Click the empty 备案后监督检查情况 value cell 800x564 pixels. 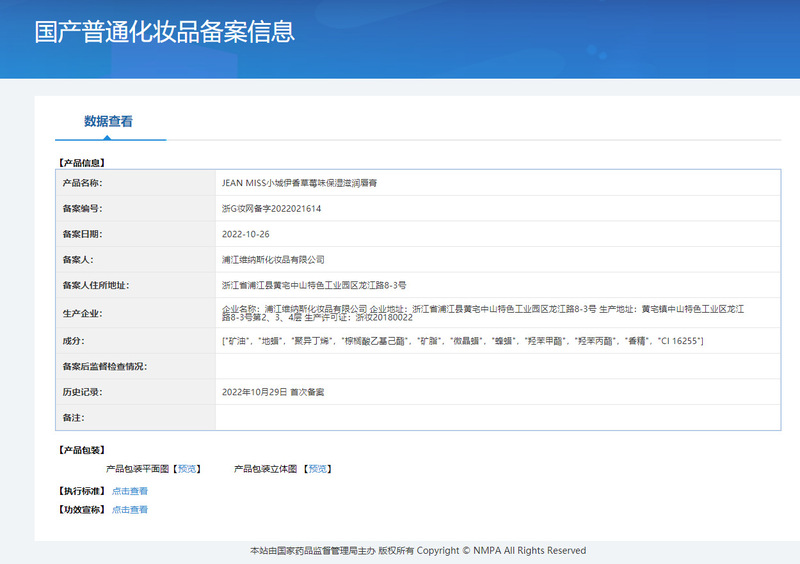click(x=497, y=367)
